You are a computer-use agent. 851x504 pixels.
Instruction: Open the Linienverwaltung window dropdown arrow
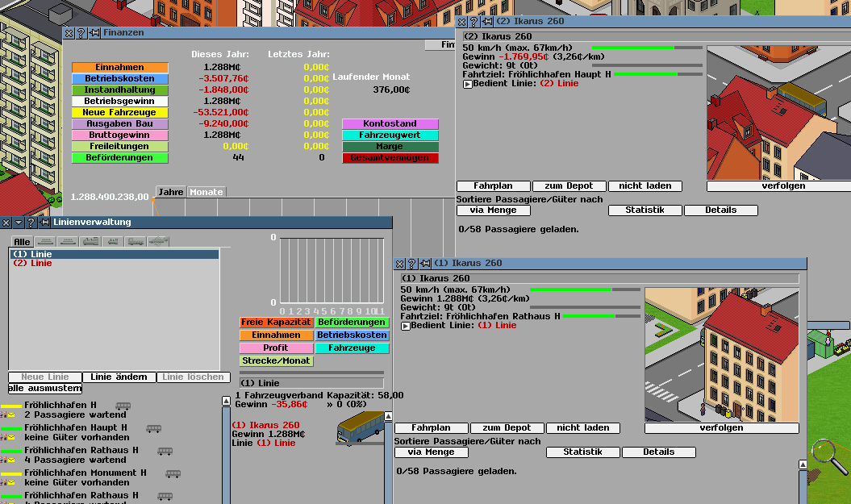tap(18, 223)
